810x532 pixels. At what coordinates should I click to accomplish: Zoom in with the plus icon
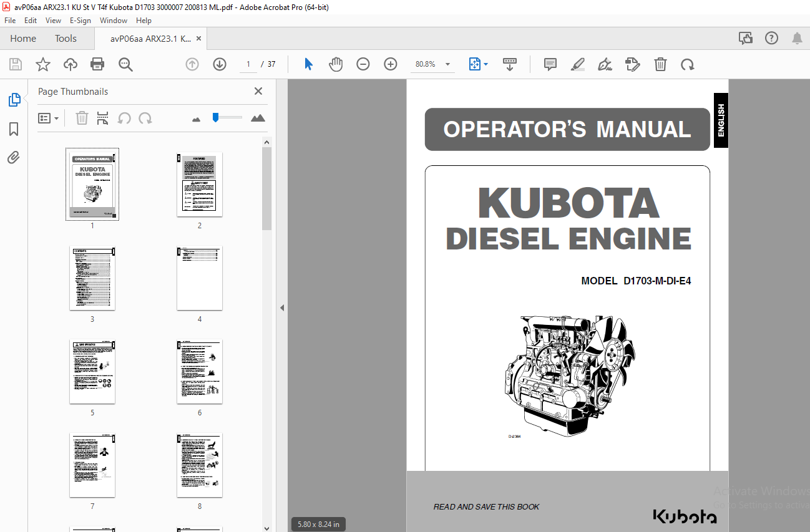click(391, 64)
